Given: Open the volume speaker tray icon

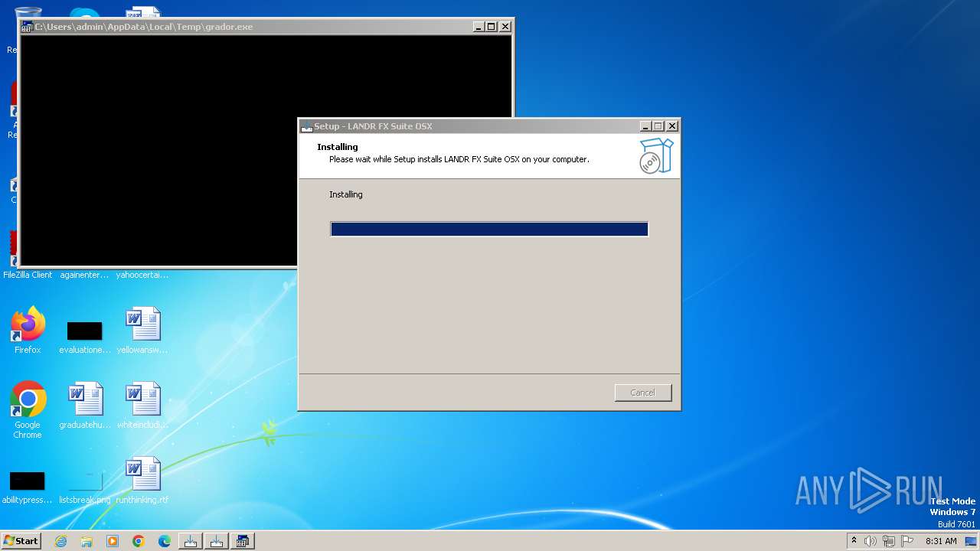Looking at the screenshot, I should tap(871, 541).
